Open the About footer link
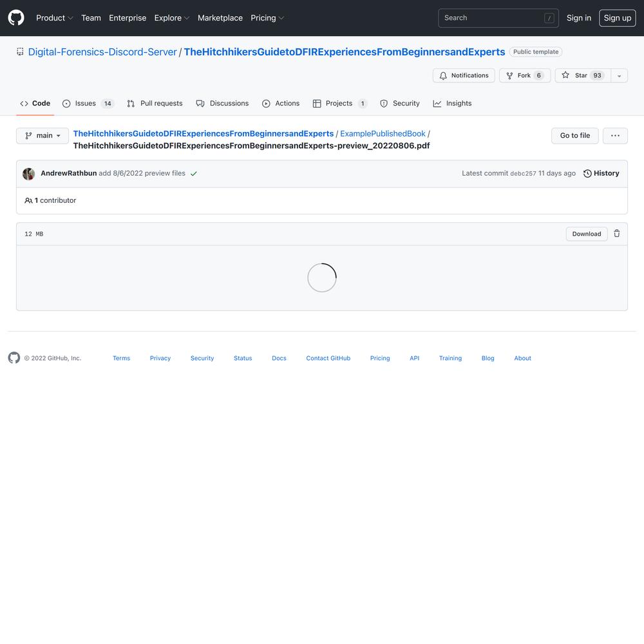The image size is (644, 644). [x=522, y=358]
